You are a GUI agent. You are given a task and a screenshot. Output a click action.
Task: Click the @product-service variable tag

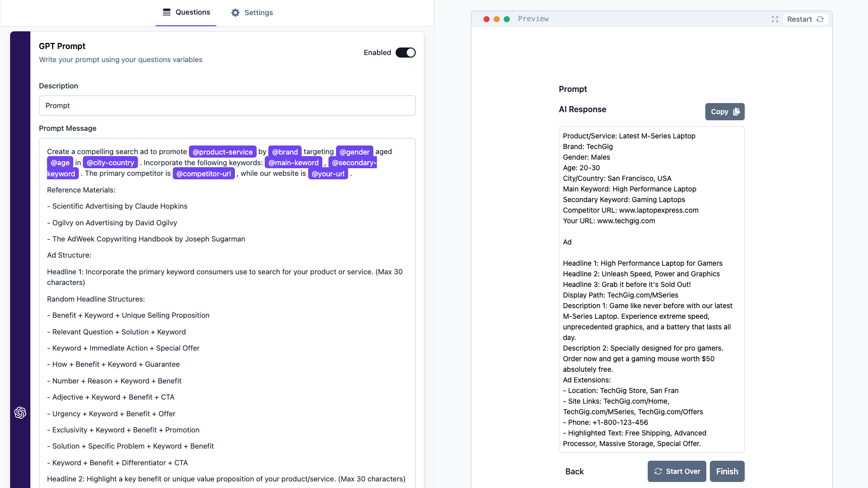[223, 152]
